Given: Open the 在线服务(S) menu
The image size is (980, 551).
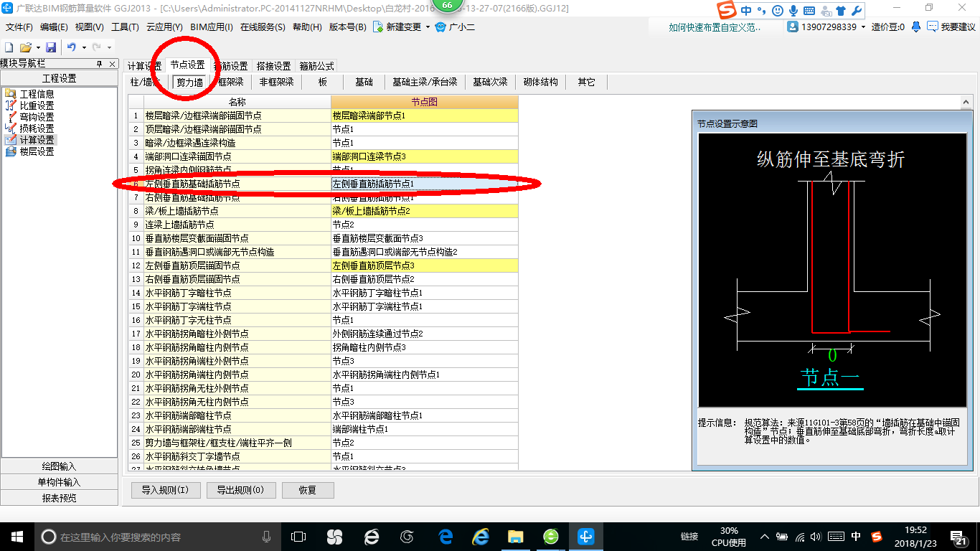Looking at the screenshot, I should pyautogui.click(x=263, y=27).
